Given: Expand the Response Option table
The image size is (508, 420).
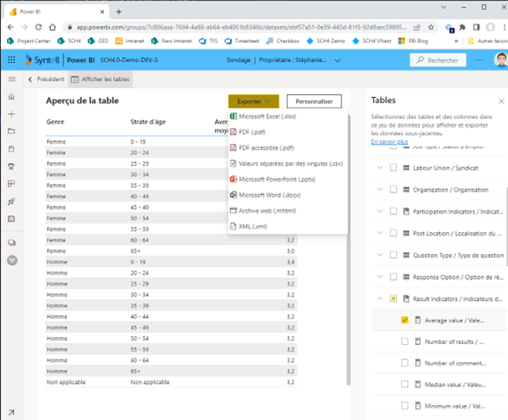Looking at the screenshot, I should [x=380, y=277].
